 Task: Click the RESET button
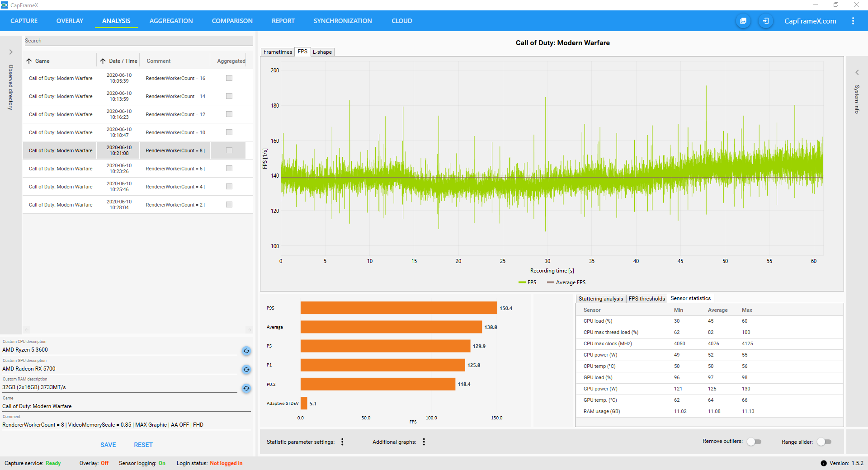[143, 445]
